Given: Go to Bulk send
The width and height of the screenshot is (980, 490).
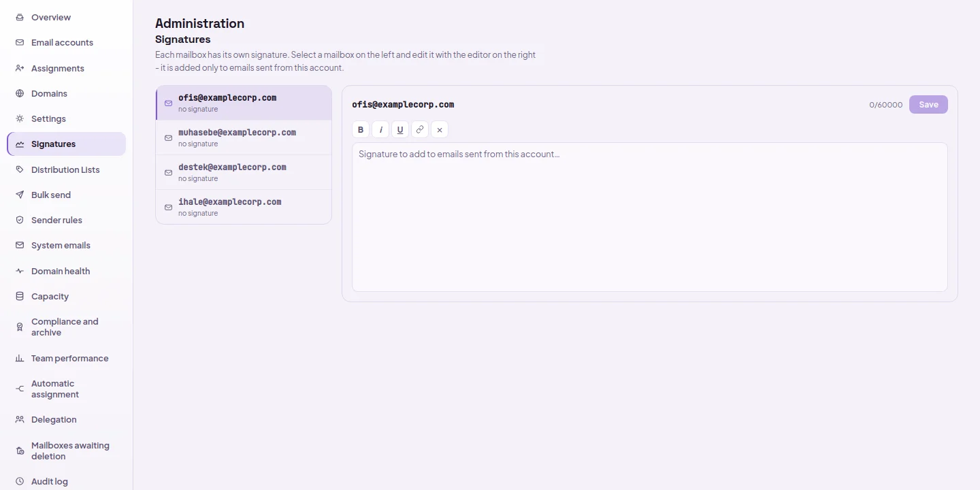Looking at the screenshot, I should [x=67, y=195].
